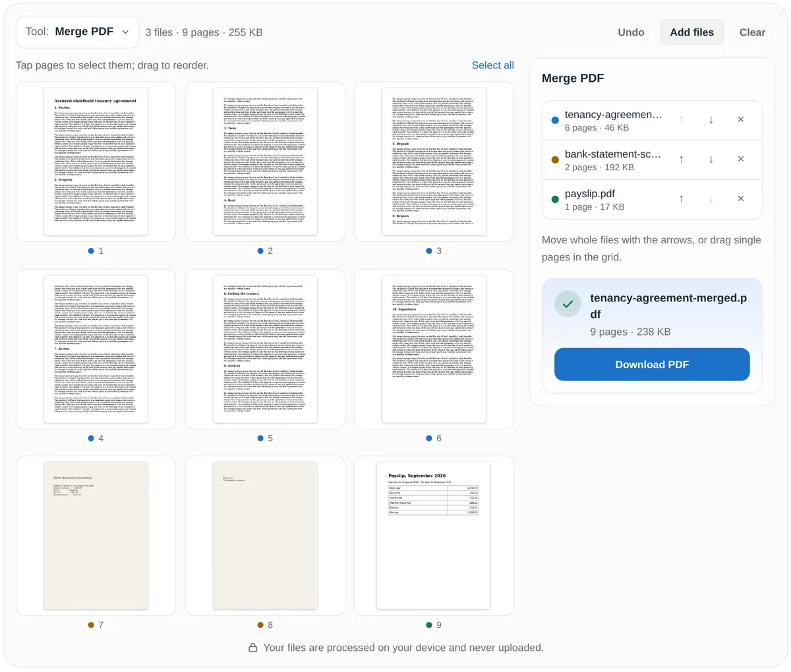Move bank-statement file down

click(x=711, y=159)
